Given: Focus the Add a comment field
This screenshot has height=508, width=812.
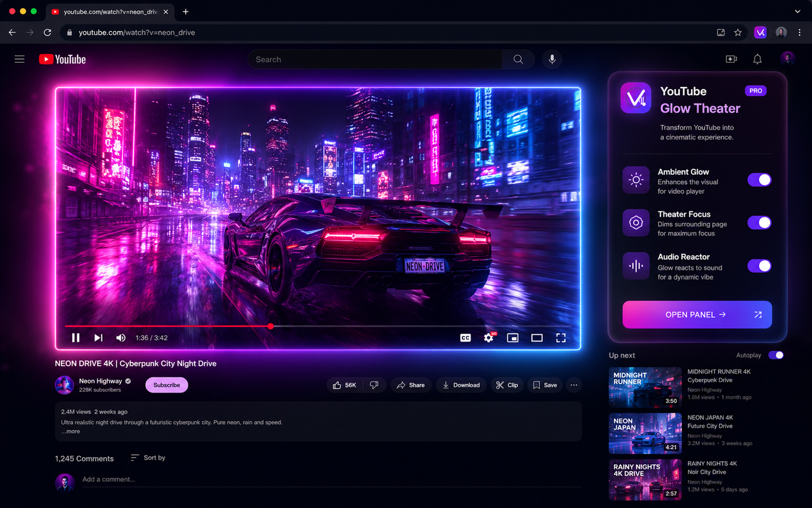Looking at the screenshot, I should tap(331, 479).
